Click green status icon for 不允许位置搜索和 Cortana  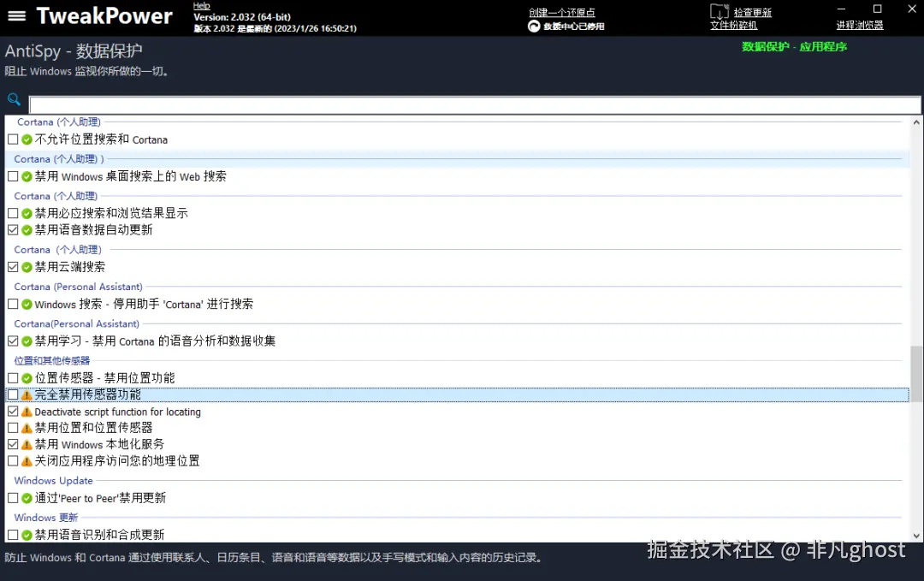[27, 139]
